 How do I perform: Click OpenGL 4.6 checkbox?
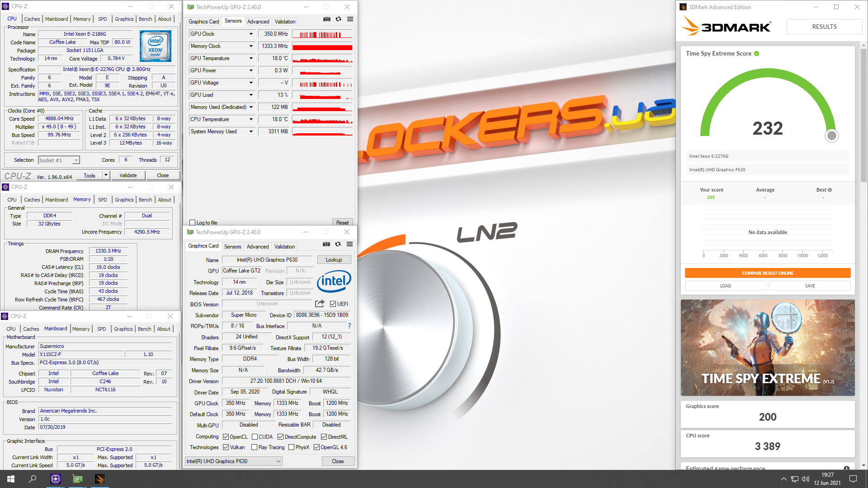(x=316, y=447)
